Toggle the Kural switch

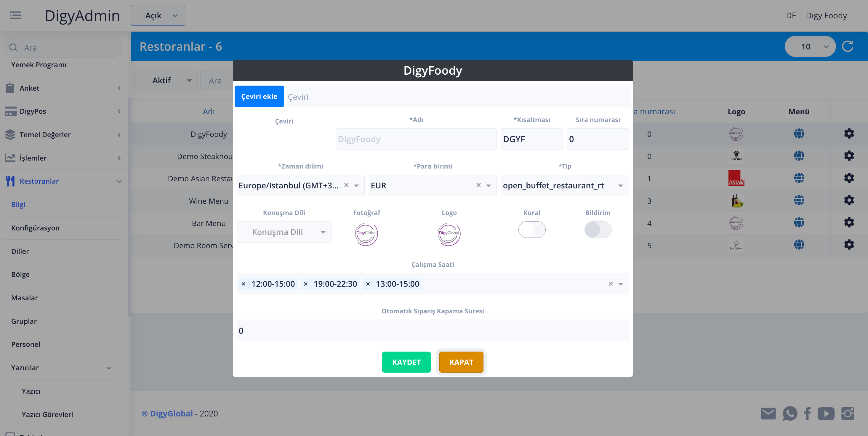[x=531, y=230]
